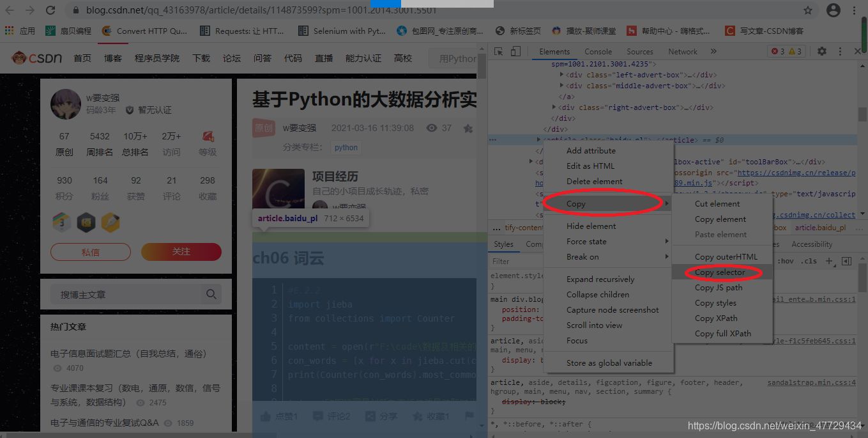Open the Chrome three-dot menu
The height and width of the screenshot is (438, 868).
click(x=855, y=10)
